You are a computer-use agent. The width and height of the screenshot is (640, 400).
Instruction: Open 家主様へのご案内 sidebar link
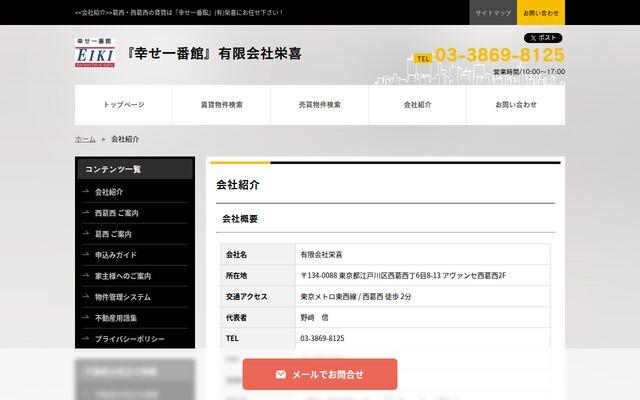pos(123,276)
